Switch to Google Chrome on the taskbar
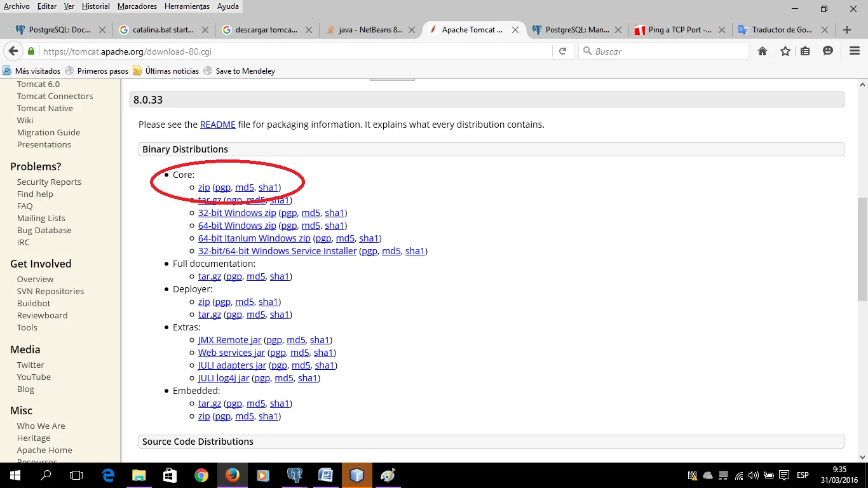868x488 pixels. (x=201, y=475)
